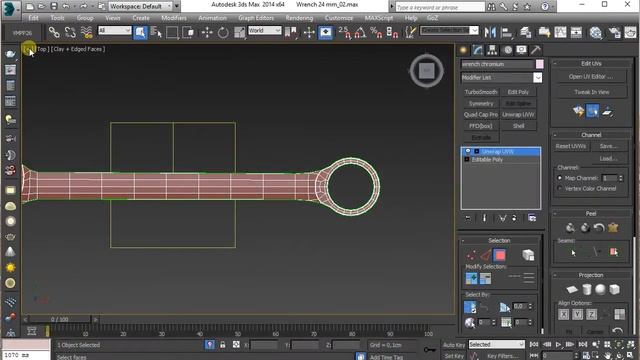The width and height of the screenshot is (640, 360).
Task: Click the Save File icon in title bar
Action: (x=53, y=6)
